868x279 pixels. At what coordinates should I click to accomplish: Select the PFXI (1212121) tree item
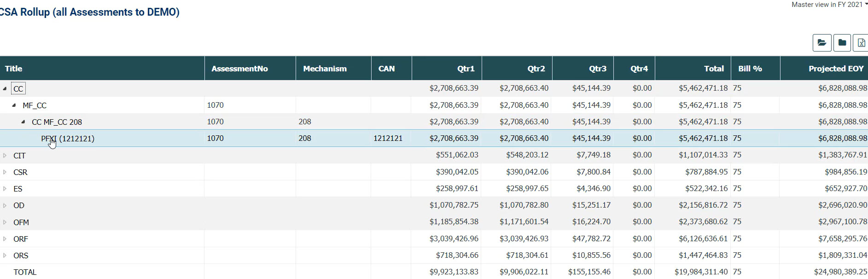point(68,139)
